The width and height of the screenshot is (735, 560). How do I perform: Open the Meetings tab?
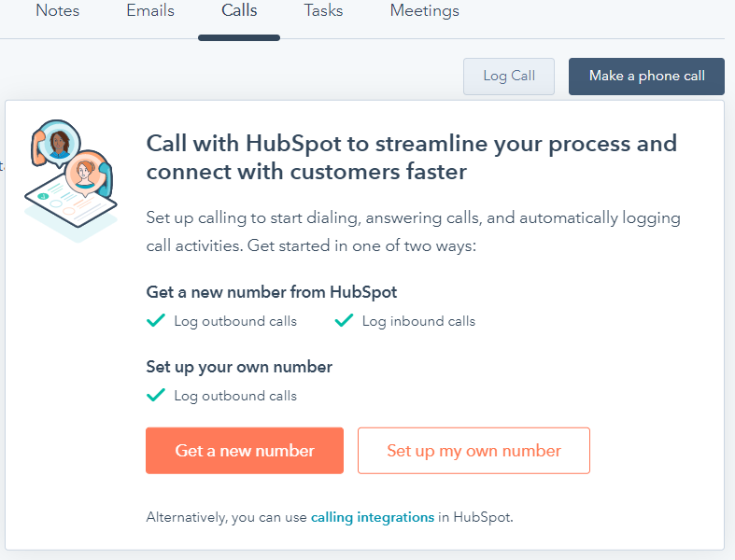(424, 11)
